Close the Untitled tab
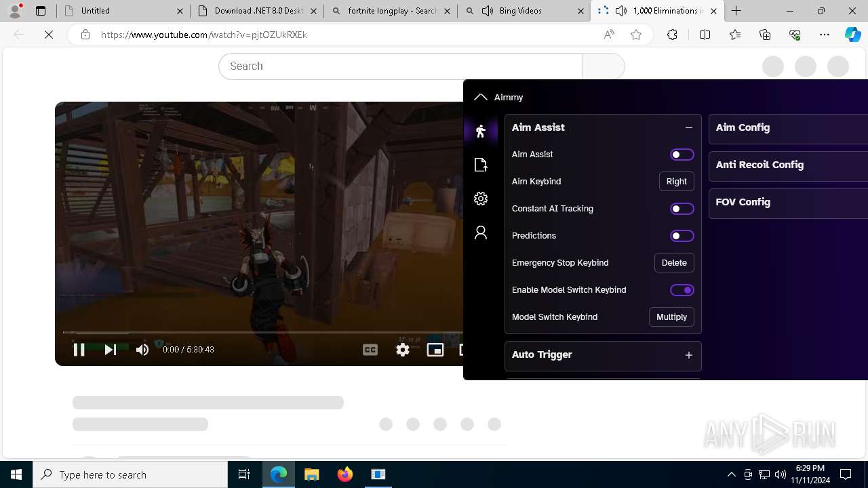Viewport: 868px width, 488px height. tap(180, 11)
